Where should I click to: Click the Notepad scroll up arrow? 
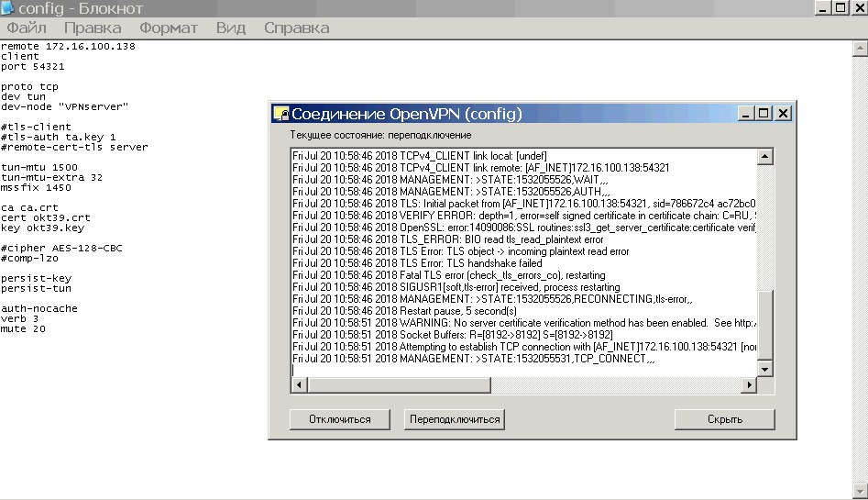860,49
